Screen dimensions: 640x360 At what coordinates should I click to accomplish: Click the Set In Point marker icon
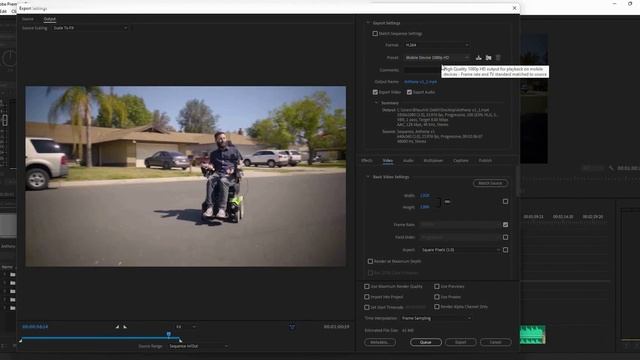(117, 327)
